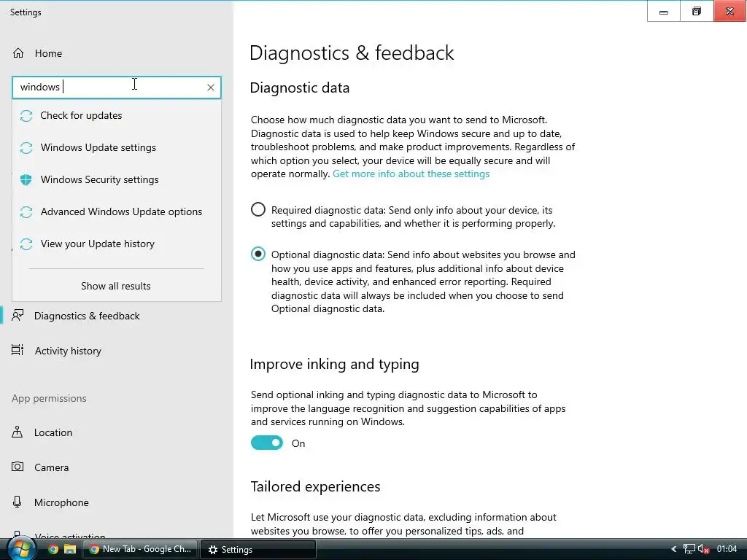Click the "Improve inking and typing" heading
The width and height of the screenshot is (747, 560).
334,365
